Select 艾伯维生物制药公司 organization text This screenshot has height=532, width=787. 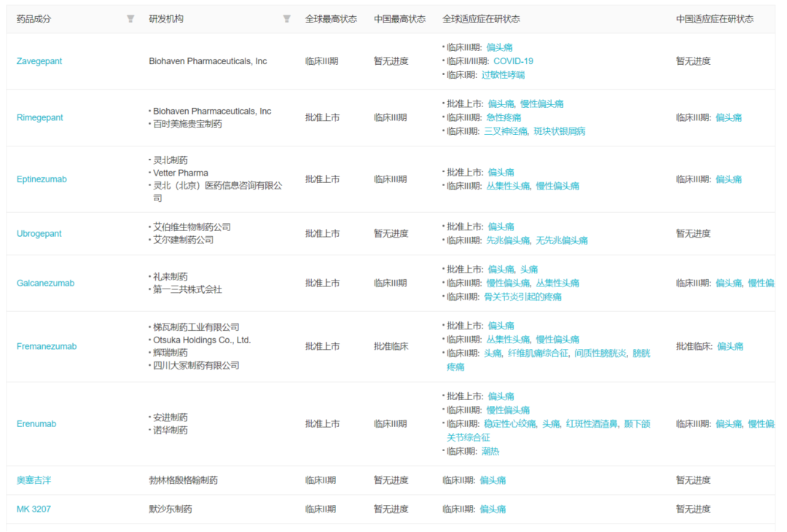tap(192, 227)
